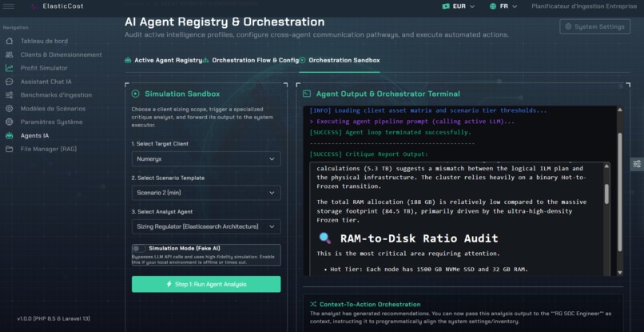The image size is (644, 332).
Task: Click the play icon beside Simulation Sandbox heading
Action: tap(135, 94)
